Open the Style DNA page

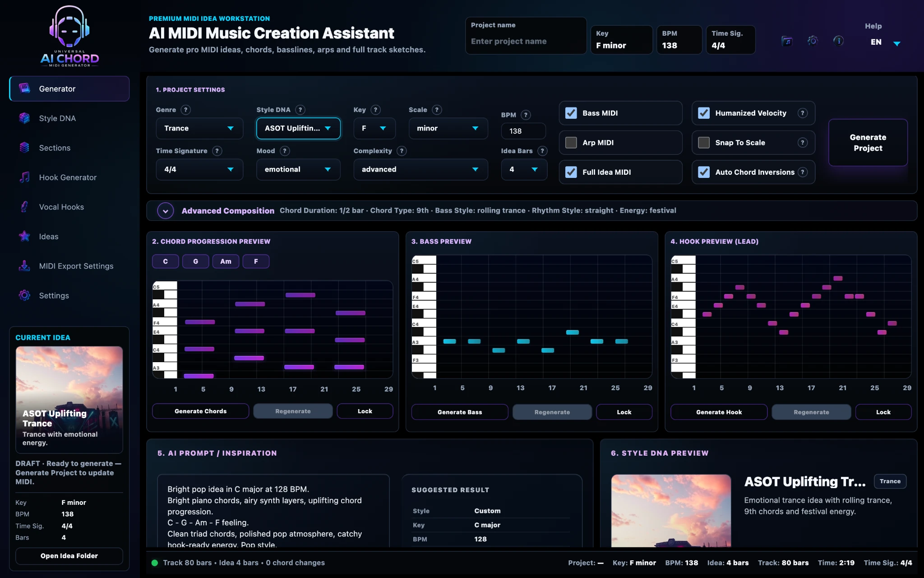pyautogui.click(x=69, y=118)
